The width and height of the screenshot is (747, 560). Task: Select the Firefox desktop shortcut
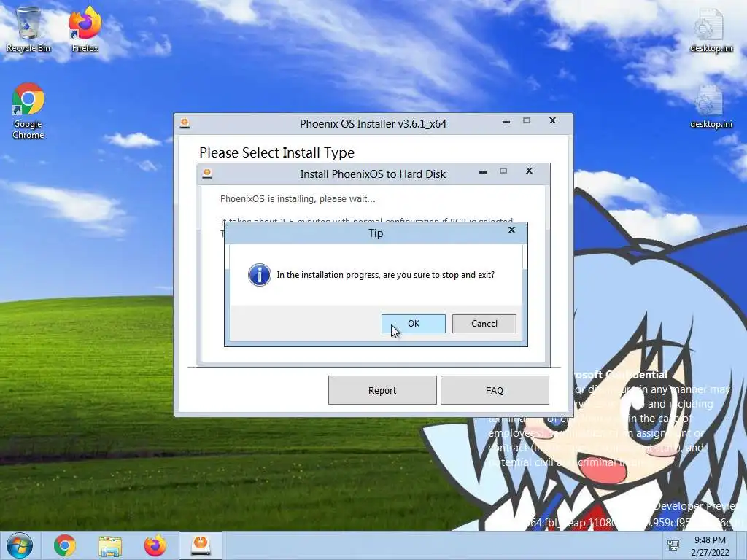(x=85, y=29)
